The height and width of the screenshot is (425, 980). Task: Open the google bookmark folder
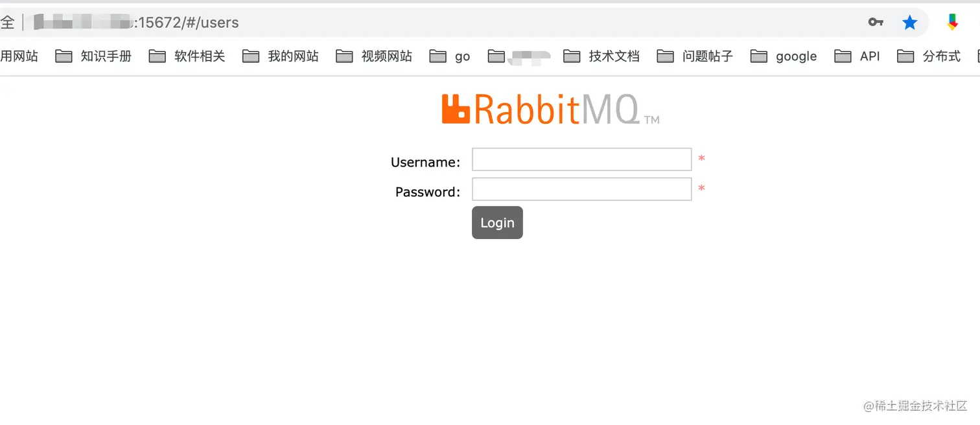784,56
